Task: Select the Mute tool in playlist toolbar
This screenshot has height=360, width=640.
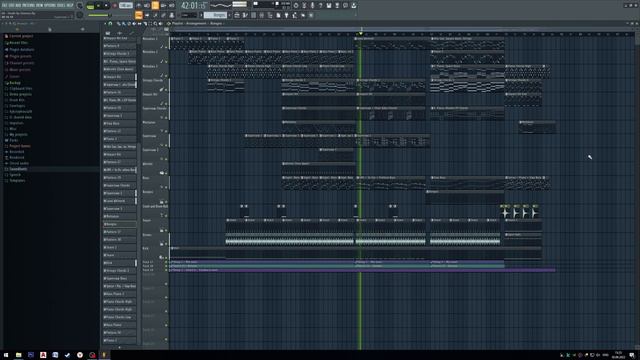Action: (134, 24)
